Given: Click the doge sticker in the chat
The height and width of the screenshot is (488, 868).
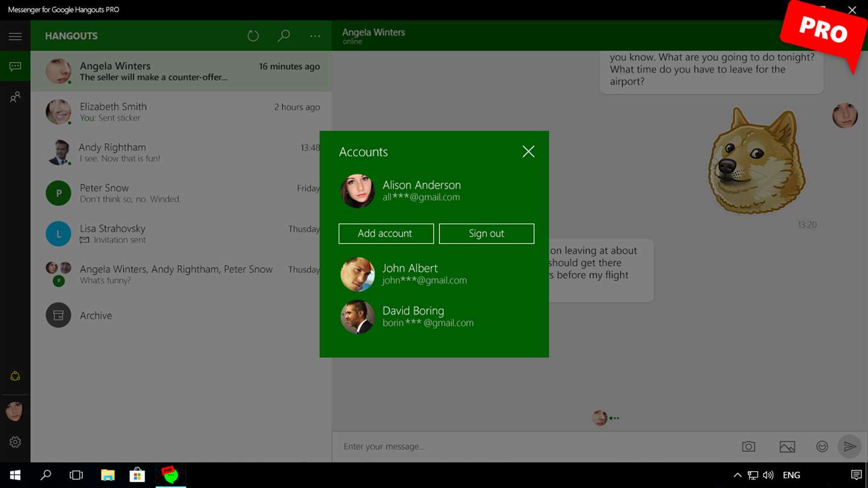Looking at the screenshot, I should coord(757,161).
